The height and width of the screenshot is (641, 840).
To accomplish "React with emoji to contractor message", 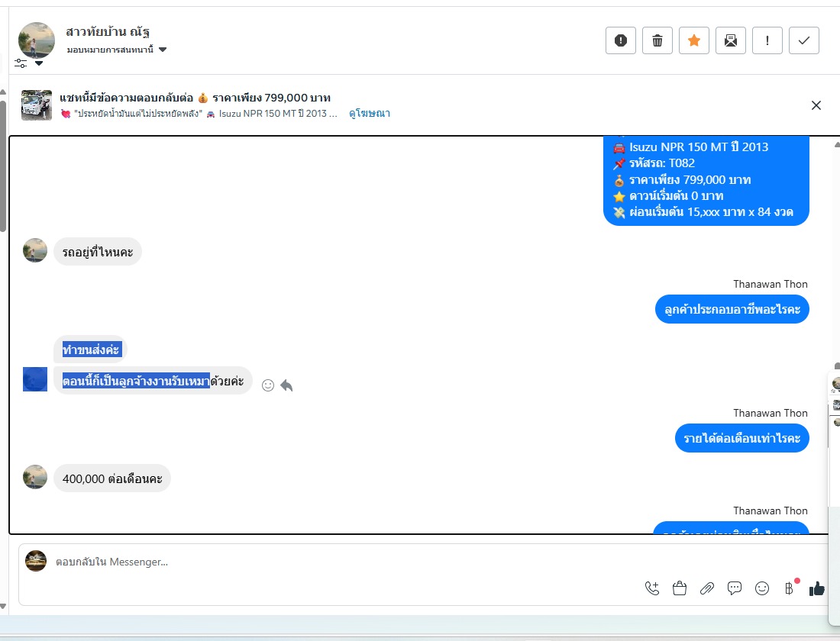I will [x=268, y=385].
